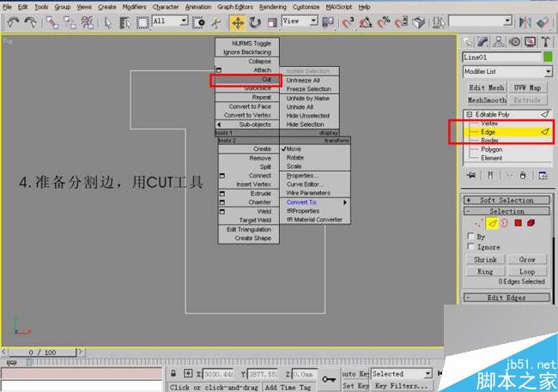Click the Loop button

527,271
